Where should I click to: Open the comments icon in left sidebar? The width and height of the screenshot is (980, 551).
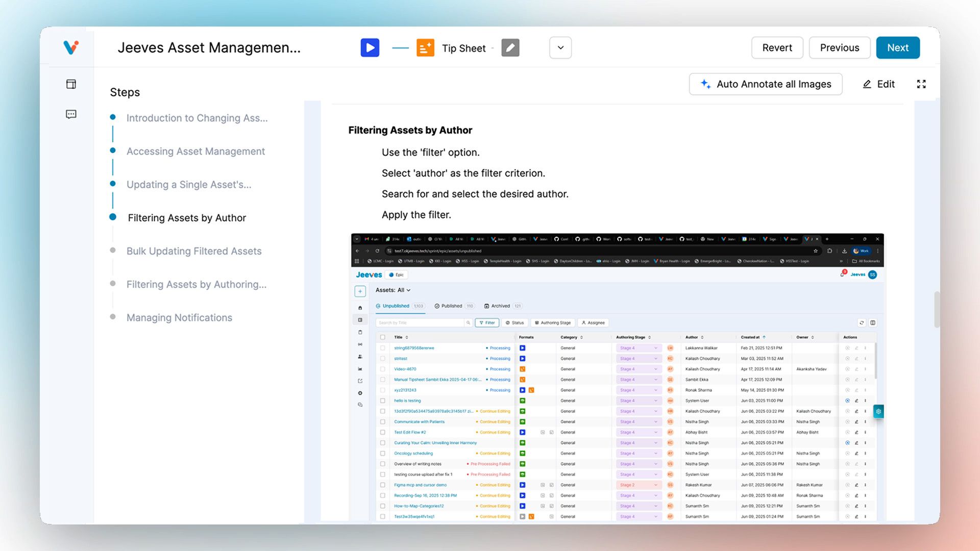(71, 114)
